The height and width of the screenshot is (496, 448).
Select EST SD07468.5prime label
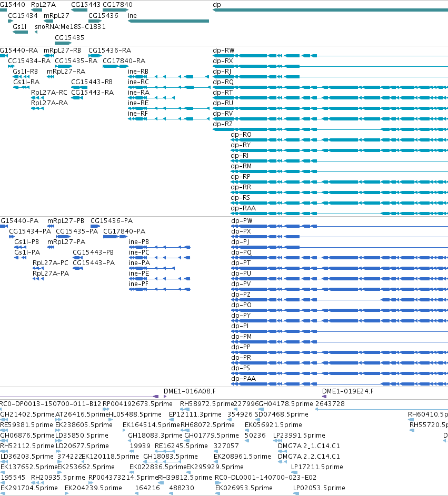pyautogui.click(x=282, y=414)
